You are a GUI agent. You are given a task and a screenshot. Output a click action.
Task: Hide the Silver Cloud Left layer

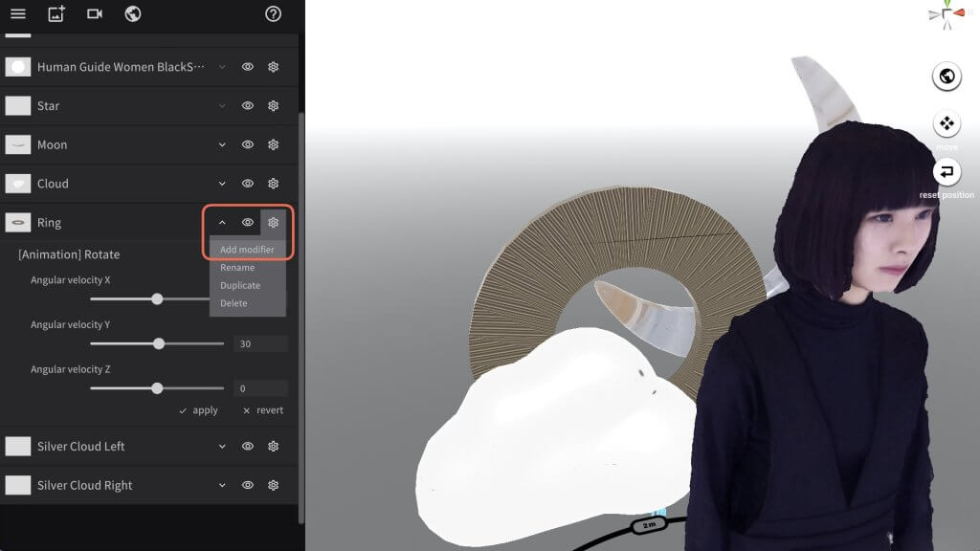247,446
